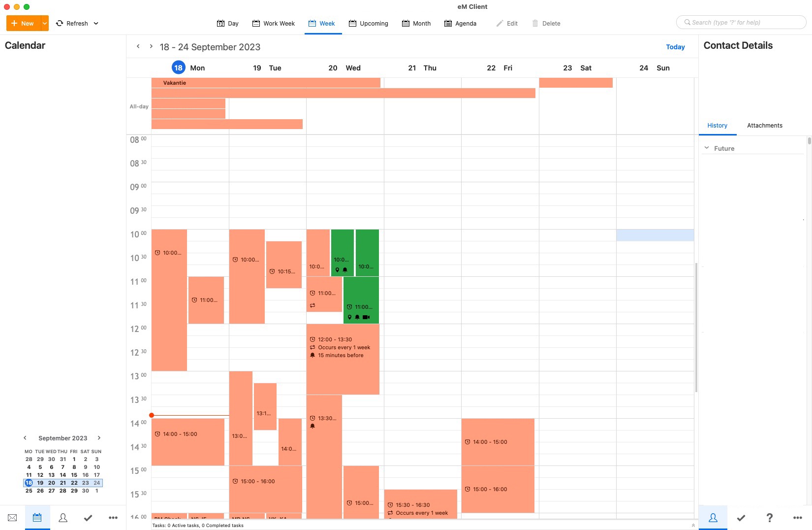Collapse the Future section
The height and width of the screenshot is (530, 812).
[707, 148]
